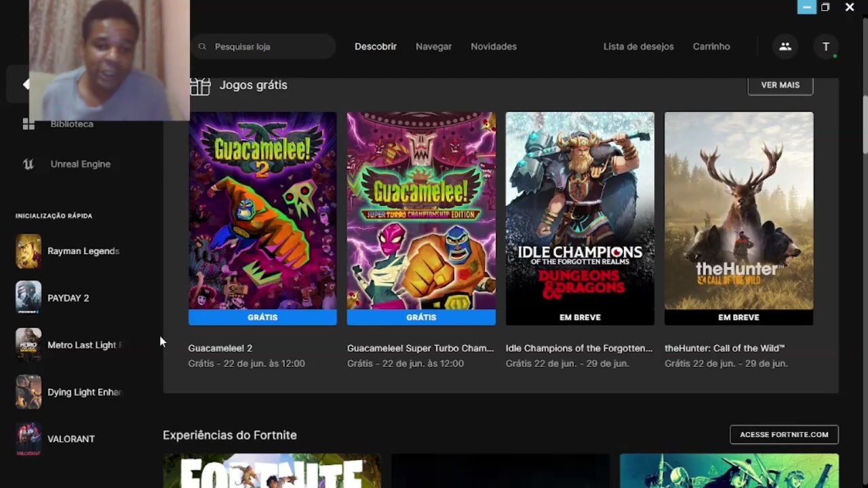Launch VALORANT from quick start list
The image size is (868, 488).
[x=71, y=439]
